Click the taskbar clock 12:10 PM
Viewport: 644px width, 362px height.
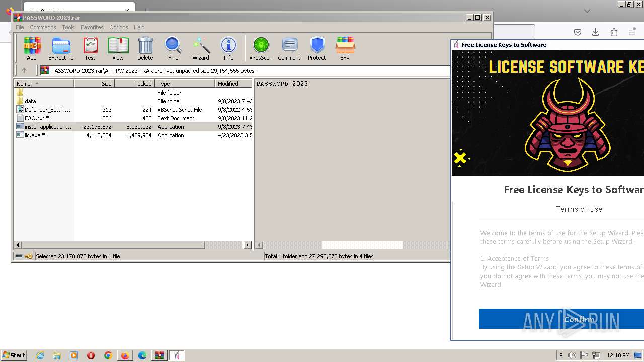(618, 355)
